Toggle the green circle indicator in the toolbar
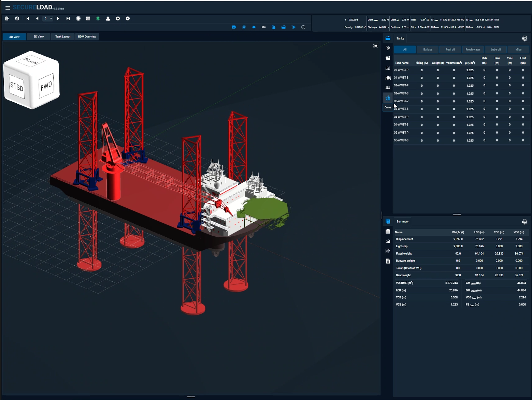This screenshot has width=532, height=400. point(98,19)
